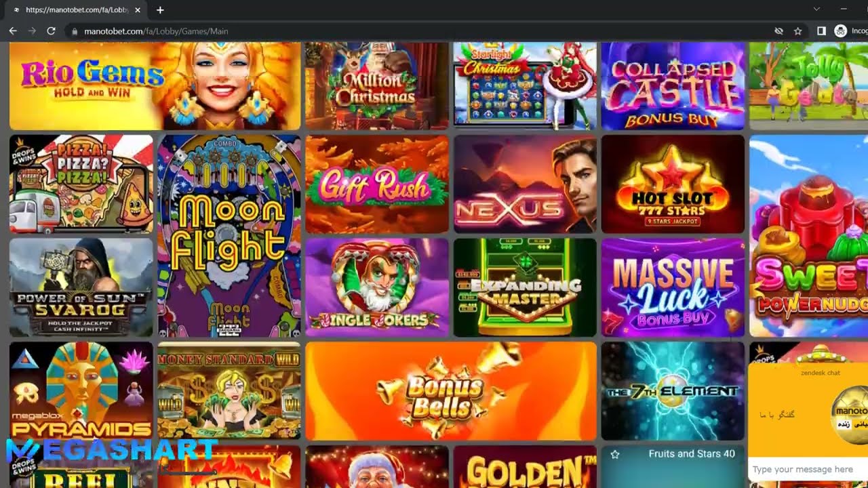
Task: Click the Incognito profile icon
Action: pos(841,31)
